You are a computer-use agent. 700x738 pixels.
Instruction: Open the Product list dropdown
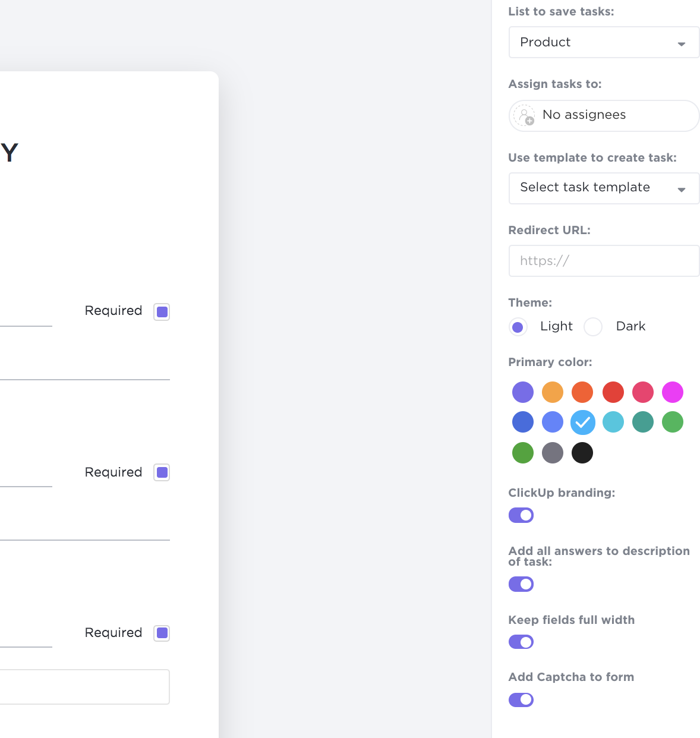604,42
